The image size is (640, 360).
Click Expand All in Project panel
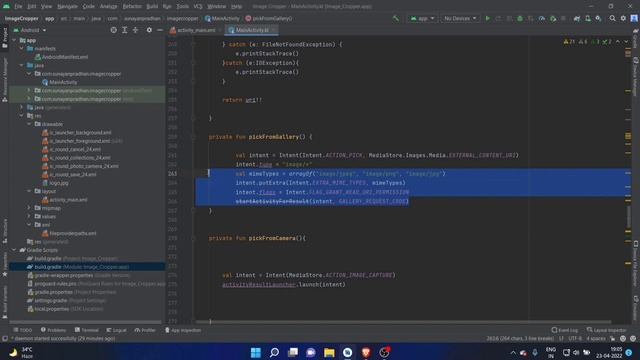tap(124, 30)
